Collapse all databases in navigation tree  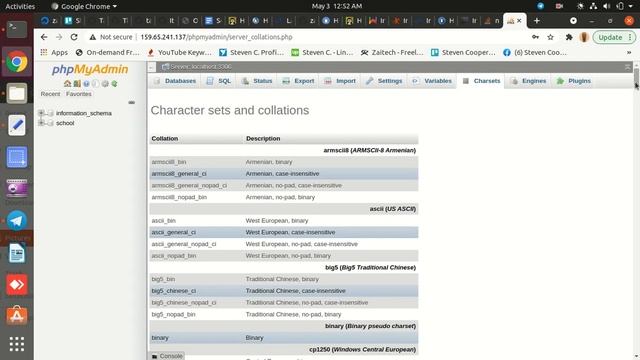coord(131,102)
